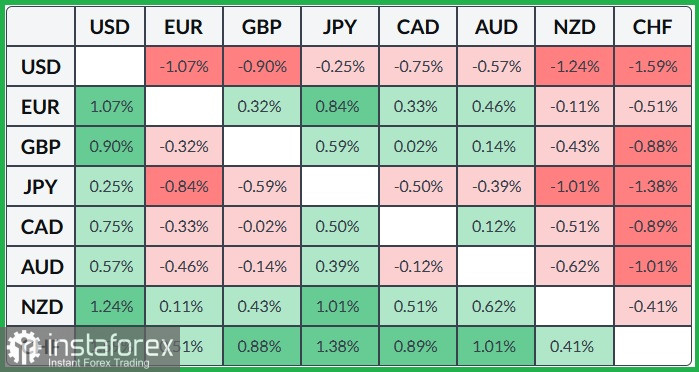Select the EUR column header
Viewport: 699px width, 372px height.
click(184, 27)
